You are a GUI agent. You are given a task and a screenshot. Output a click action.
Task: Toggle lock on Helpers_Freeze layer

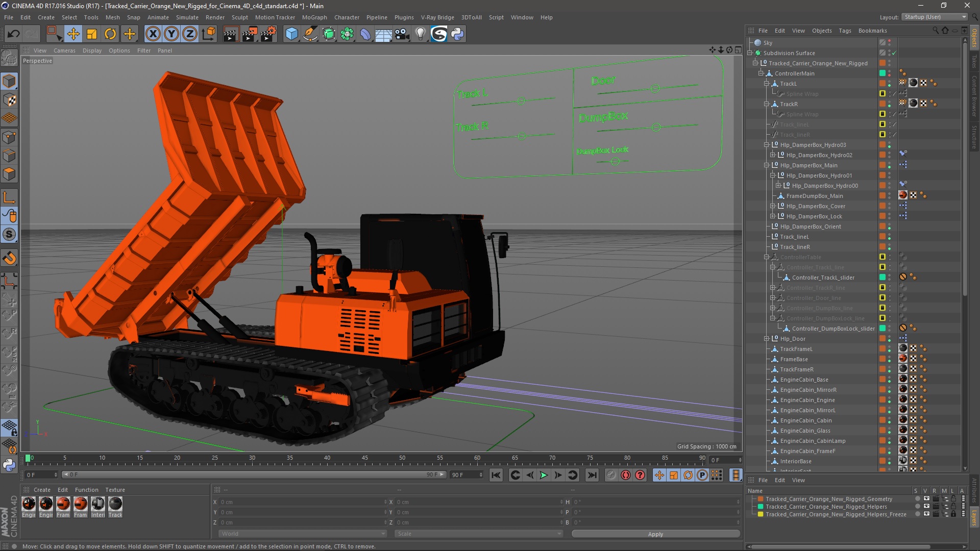pos(953,514)
